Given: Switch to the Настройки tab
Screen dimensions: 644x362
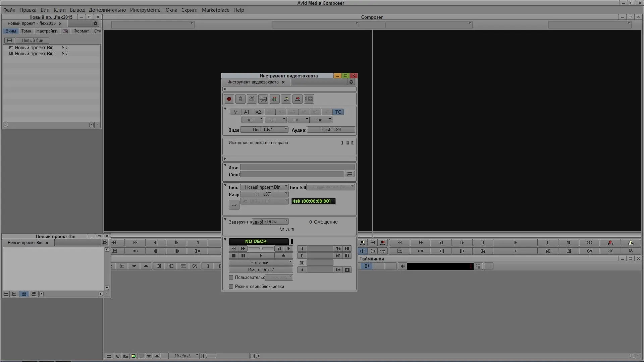Looking at the screenshot, I should point(47,31).
